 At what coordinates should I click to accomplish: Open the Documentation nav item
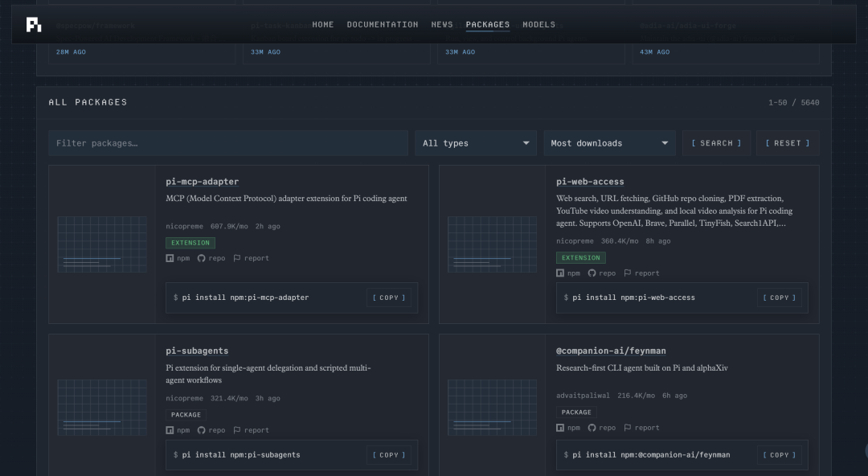click(383, 24)
